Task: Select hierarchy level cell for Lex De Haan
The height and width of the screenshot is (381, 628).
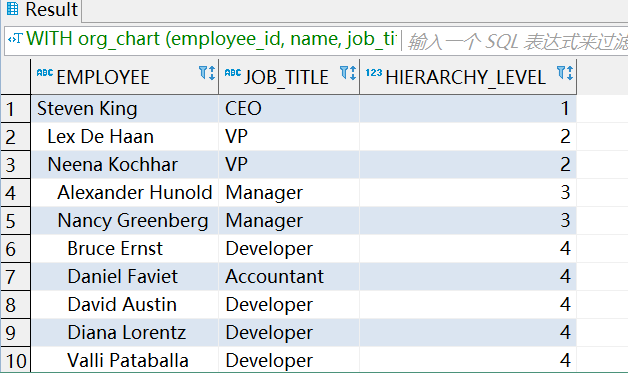Action: [468, 137]
